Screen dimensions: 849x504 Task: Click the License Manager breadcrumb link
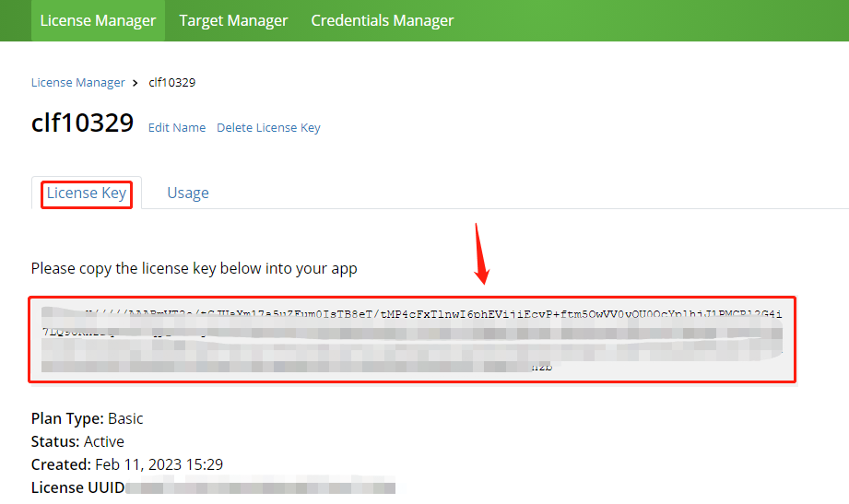pyautogui.click(x=78, y=82)
